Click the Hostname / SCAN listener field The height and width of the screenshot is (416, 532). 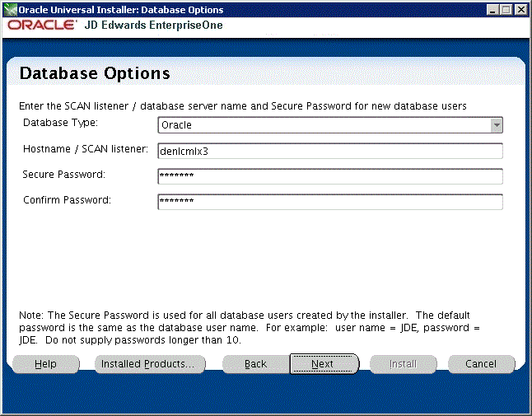pyautogui.click(x=330, y=151)
